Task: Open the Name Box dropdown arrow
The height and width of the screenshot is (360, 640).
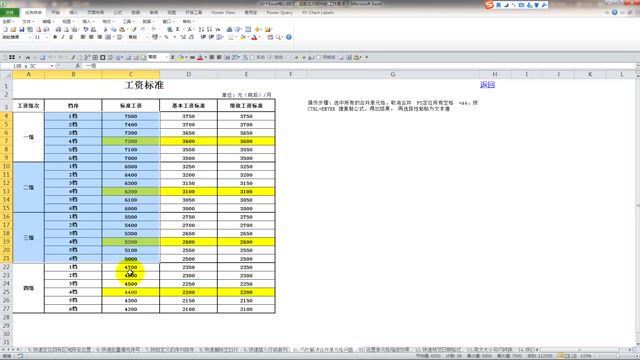Action: (x=52, y=66)
